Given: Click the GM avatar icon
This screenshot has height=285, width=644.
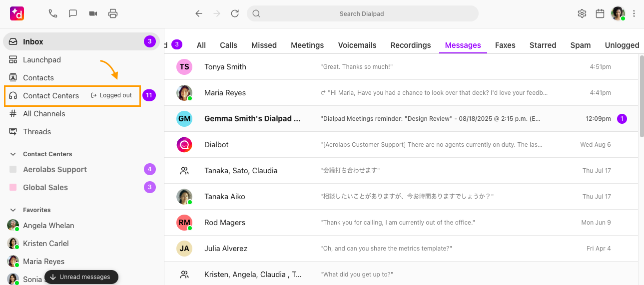Looking at the screenshot, I should pyautogui.click(x=184, y=119).
